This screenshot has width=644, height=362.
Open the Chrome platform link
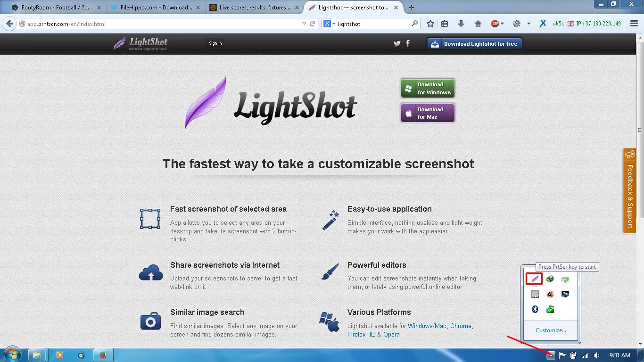point(461,326)
